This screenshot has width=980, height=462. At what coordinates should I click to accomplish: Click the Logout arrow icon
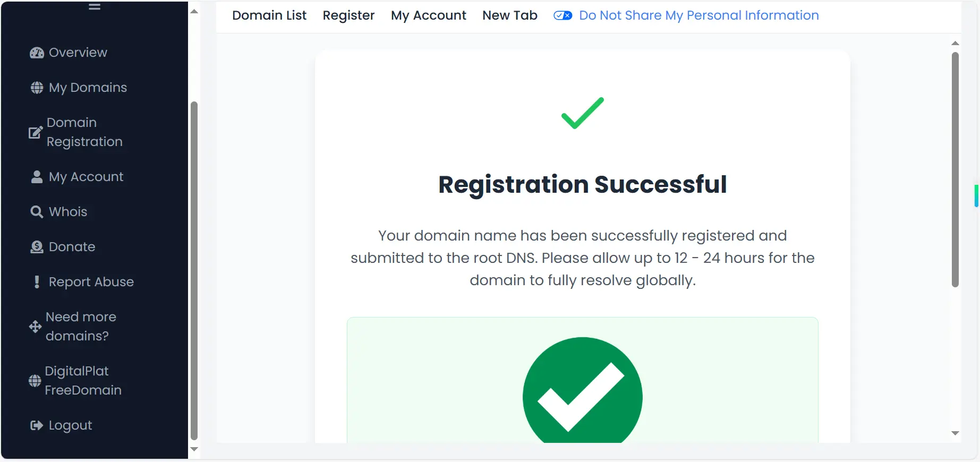pos(37,425)
